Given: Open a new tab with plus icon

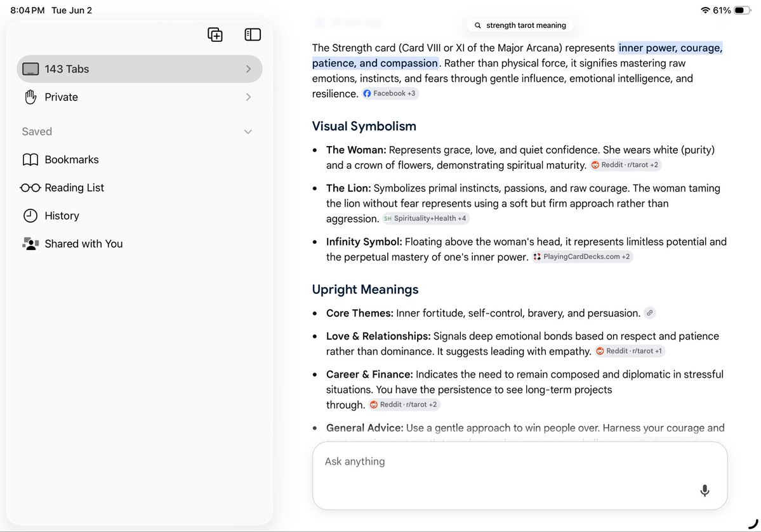Looking at the screenshot, I should click(215, 35).
